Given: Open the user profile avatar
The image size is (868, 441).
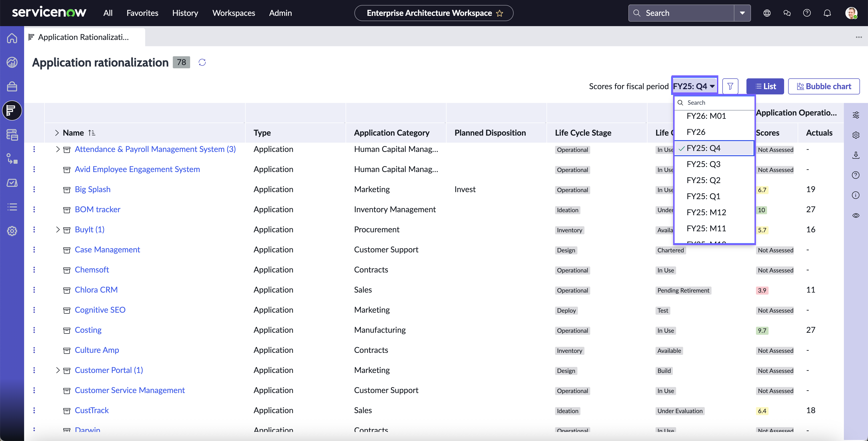Looking at the screenshot, I should [x=851, y=13].
